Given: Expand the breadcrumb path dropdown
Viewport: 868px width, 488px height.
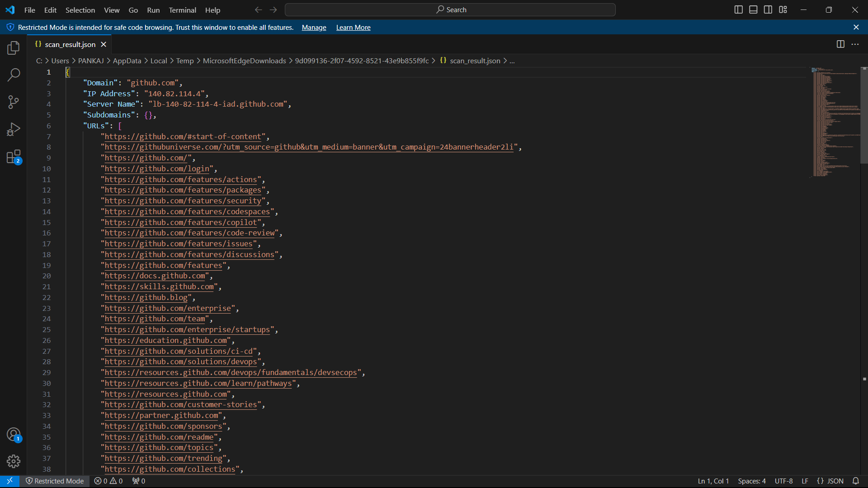Looking at the screenshot, I should (511, 60).
